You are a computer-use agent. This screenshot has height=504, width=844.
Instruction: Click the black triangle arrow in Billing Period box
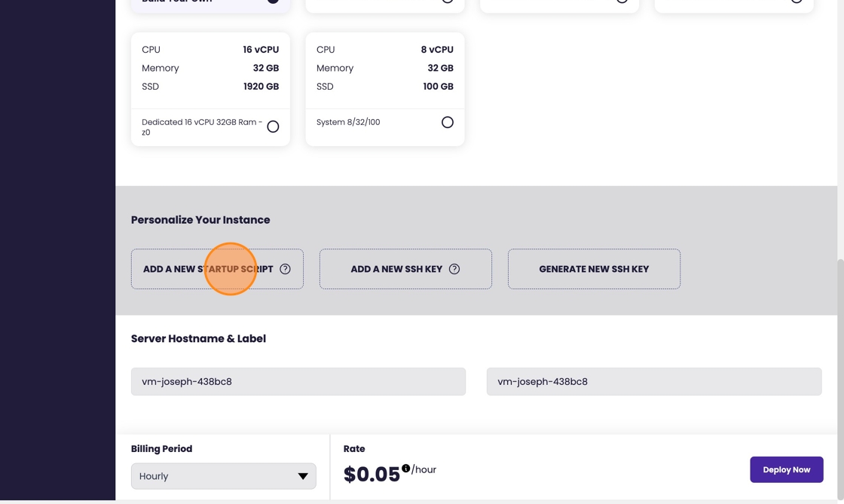(303, 476)
